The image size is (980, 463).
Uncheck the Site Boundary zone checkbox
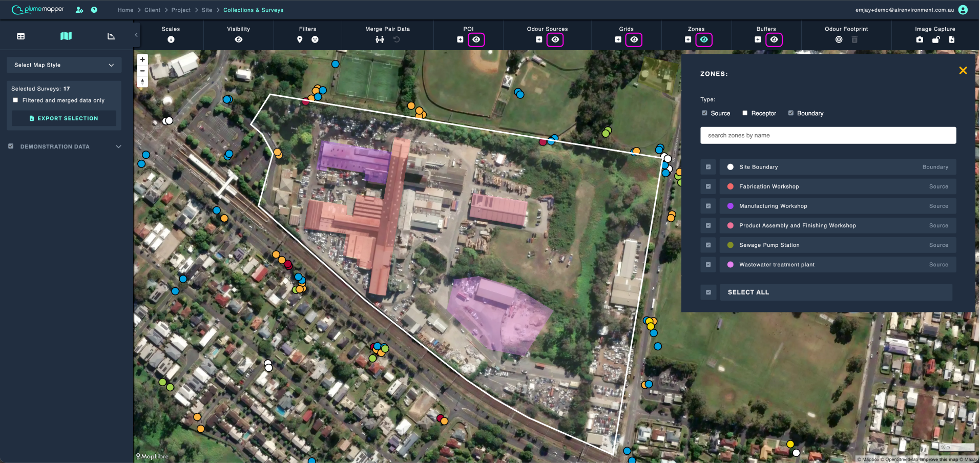pos(708,167)
